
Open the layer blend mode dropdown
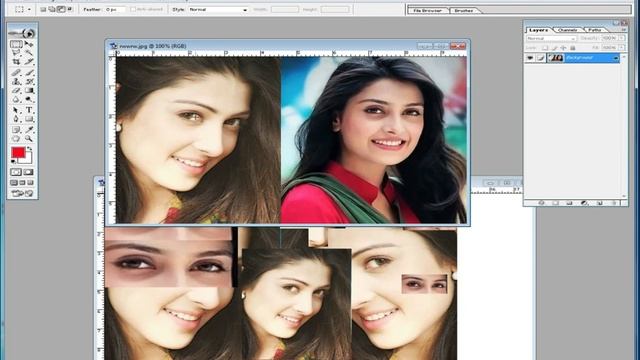coord(551,38)
